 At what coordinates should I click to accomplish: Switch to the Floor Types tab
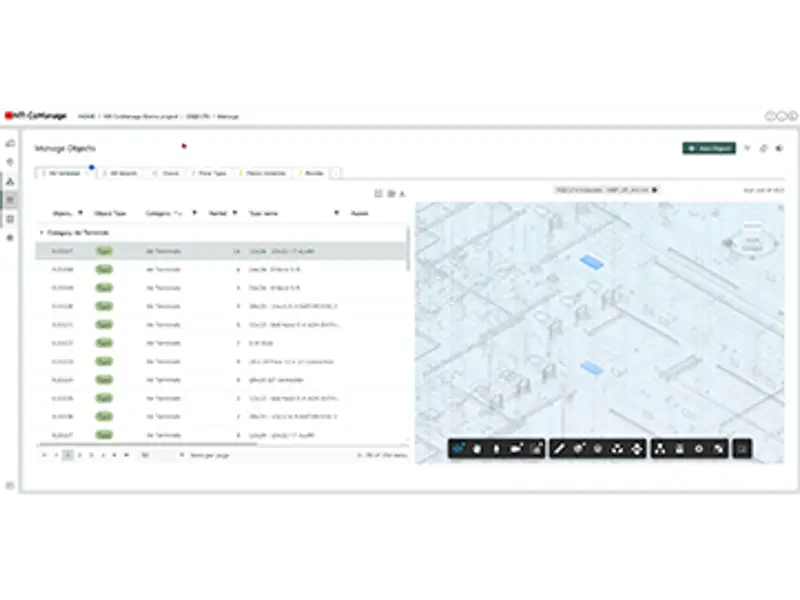pyautogui.click(x=210, y=173)
